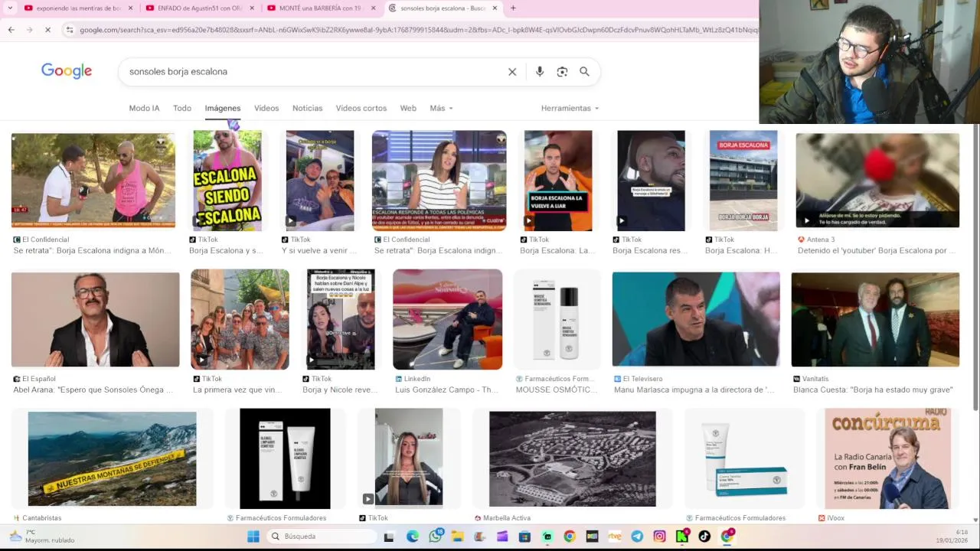Viewport: 980px width, 551px height.
Task: Select Web search tab
Action: (408, 108)
